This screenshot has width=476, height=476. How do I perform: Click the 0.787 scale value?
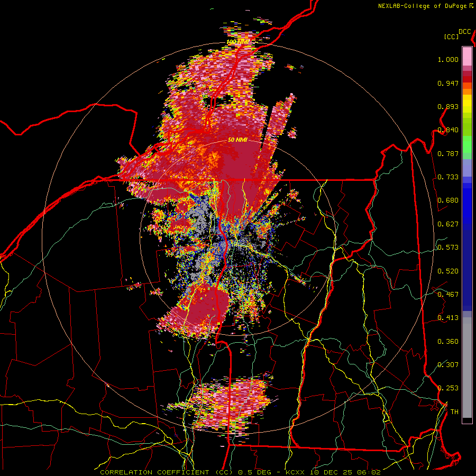[x=448, y=153]
